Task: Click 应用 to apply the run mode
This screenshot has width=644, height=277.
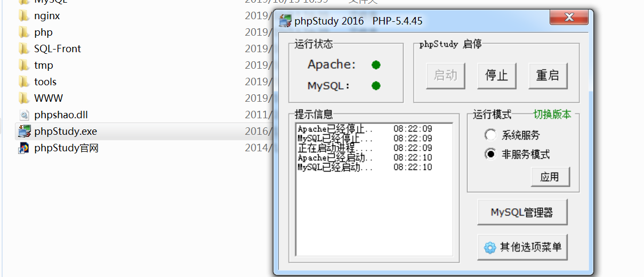Action: (550, 177)
